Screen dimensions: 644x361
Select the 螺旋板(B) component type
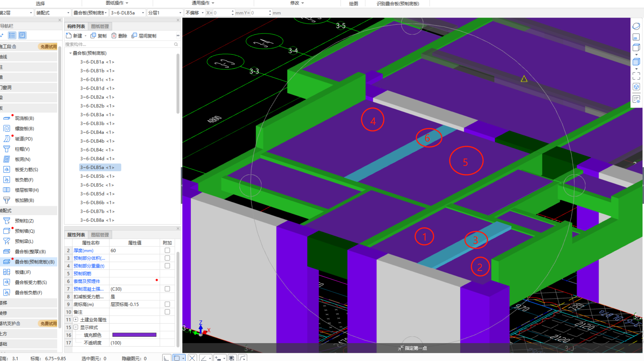click(x=24, y=129)
